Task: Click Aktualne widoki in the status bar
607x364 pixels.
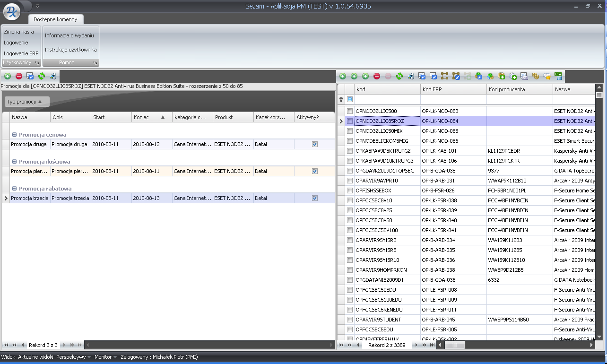Action: (35, 357)
